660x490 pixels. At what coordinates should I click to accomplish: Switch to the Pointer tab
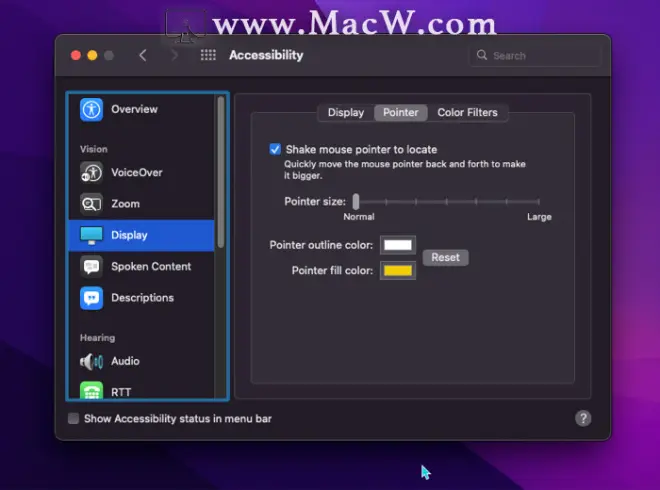coord(401,113)
